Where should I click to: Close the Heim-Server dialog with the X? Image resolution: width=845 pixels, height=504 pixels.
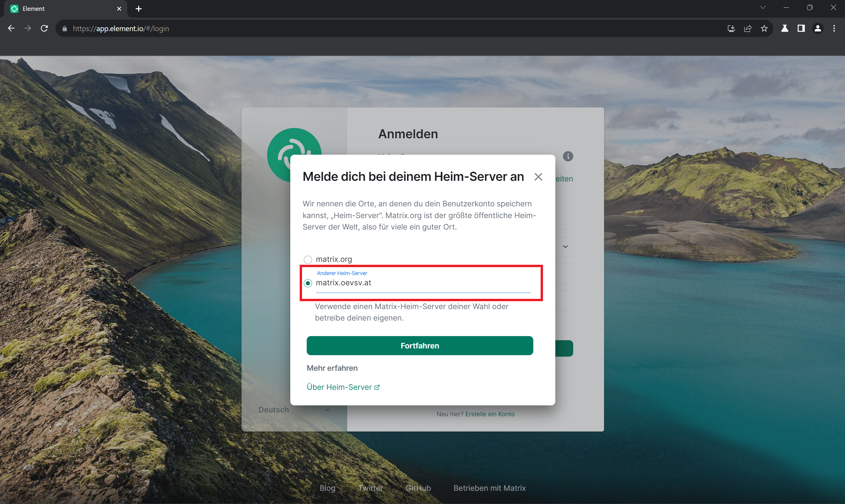click(x=538, y=177)
